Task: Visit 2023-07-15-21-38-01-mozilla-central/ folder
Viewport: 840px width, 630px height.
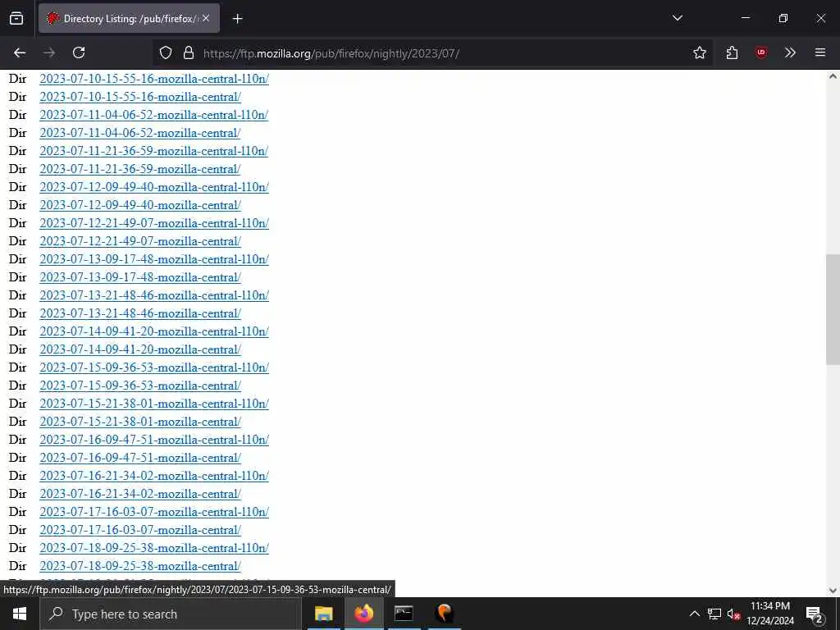Action: click(140, 422)
